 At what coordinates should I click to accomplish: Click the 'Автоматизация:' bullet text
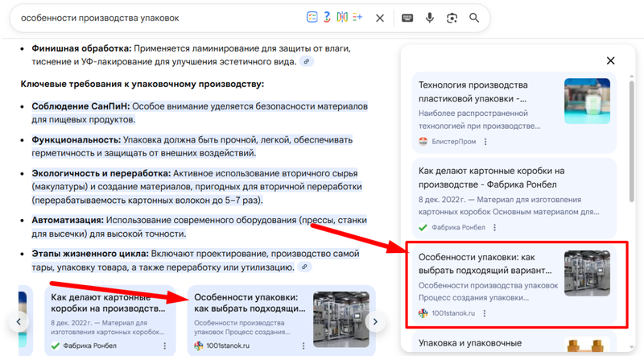click(x=68, y=220)
